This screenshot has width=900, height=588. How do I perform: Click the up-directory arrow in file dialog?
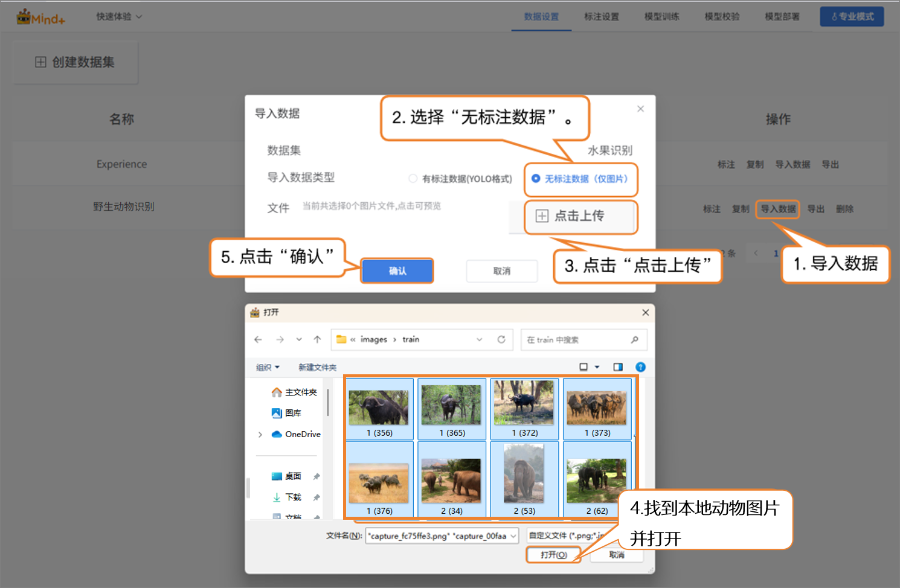317,339
